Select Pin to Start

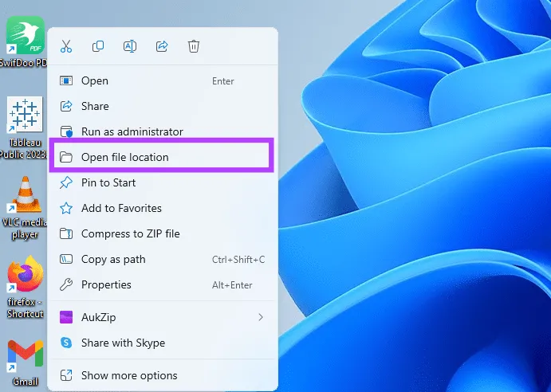point(108,182)
